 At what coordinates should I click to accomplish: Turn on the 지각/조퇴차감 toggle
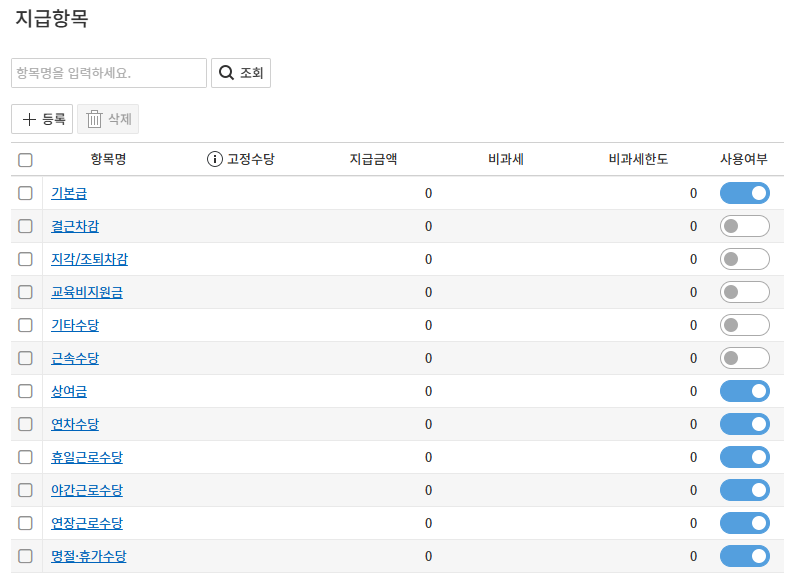coord(744,259)
